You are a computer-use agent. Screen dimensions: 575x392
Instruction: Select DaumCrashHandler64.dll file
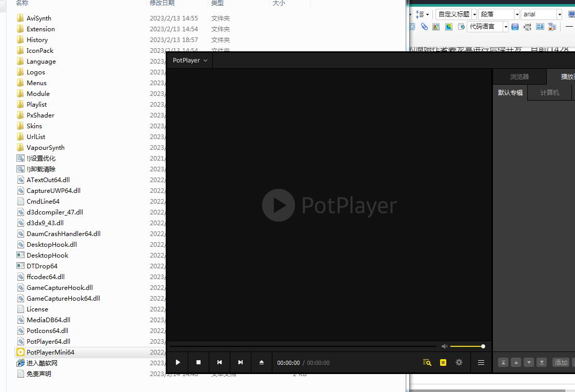point(64,233)
